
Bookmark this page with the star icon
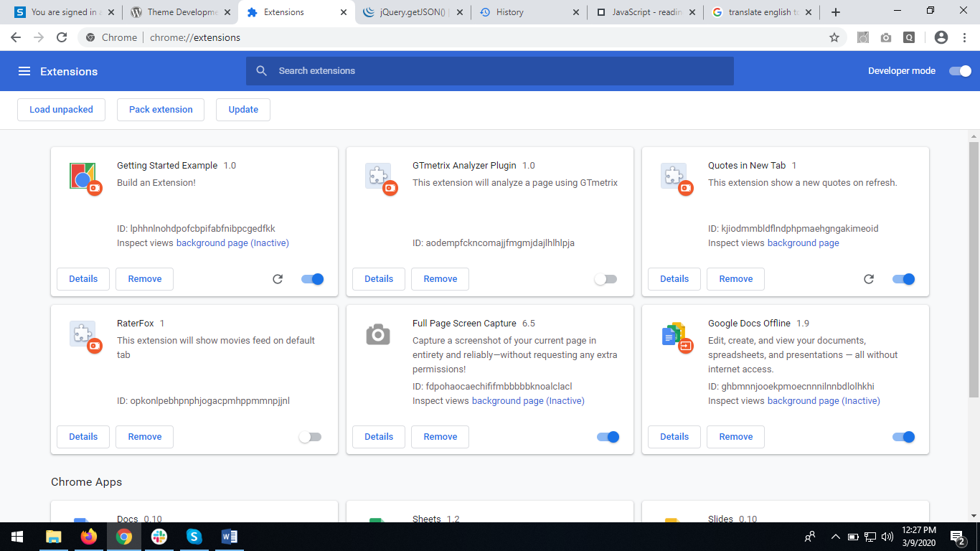pos(834,37)
